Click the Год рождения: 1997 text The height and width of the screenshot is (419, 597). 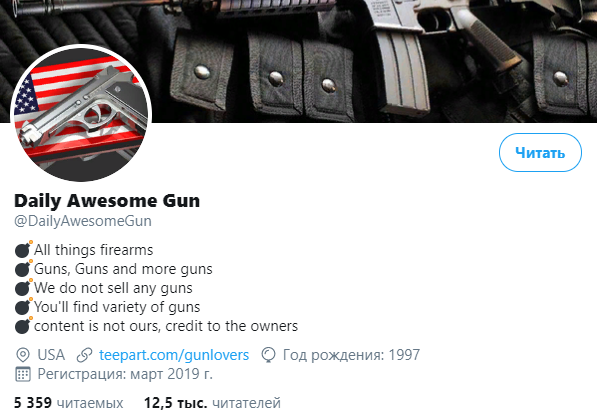(x=351, y=355)
